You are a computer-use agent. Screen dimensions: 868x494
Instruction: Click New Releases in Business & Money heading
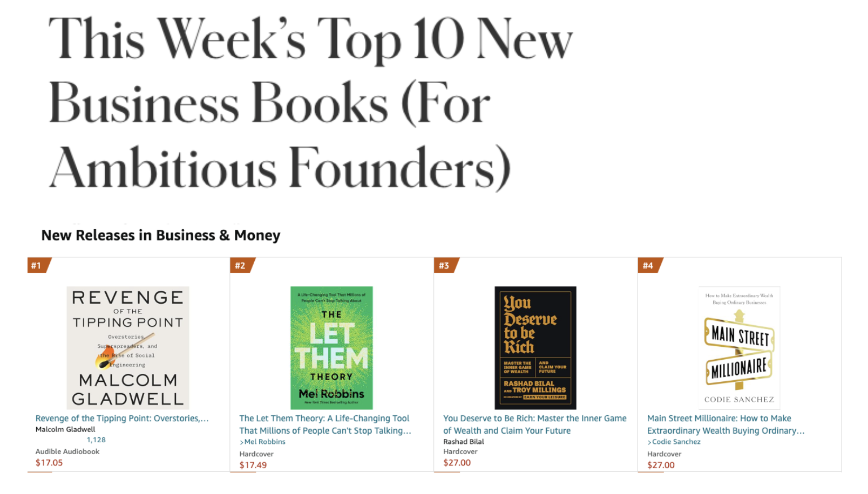click(x=161, y=236)
